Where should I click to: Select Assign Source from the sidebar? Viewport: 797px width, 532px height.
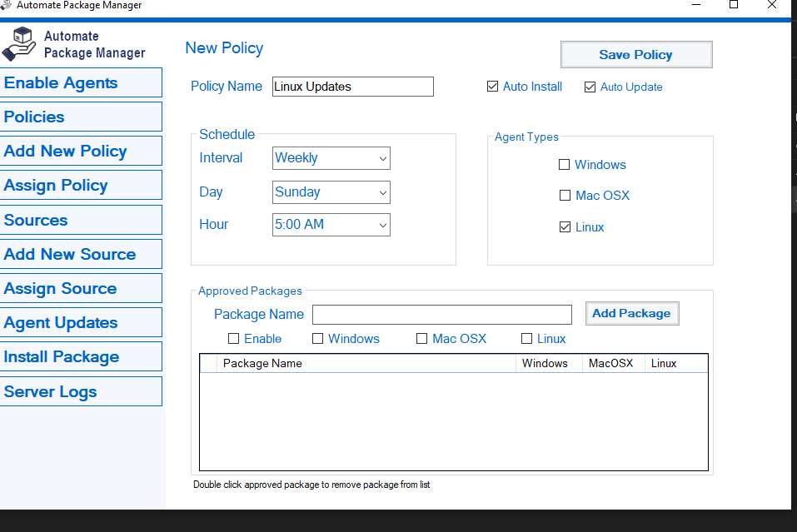(x=81, y=289)
